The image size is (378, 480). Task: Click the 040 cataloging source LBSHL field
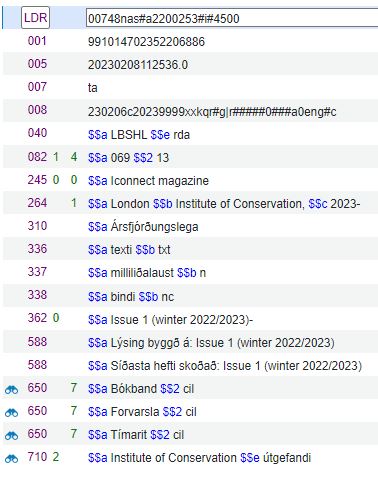tap(191, 134)
